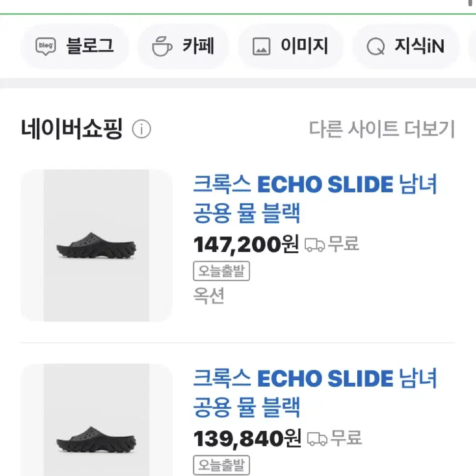The image size is (476, 476).
Task: Tap the 네이버쇼핑 section heading
Action: [72, 129]
